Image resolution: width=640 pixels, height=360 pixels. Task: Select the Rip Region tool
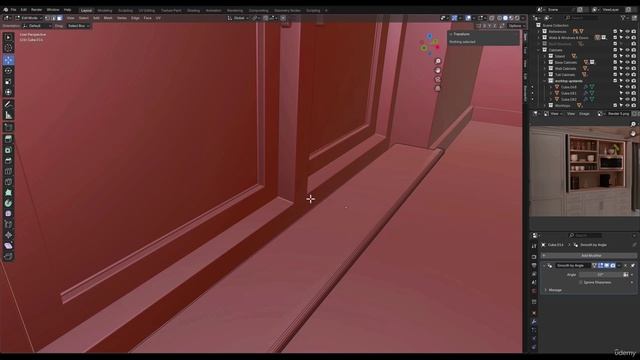(x=8, y=256)
